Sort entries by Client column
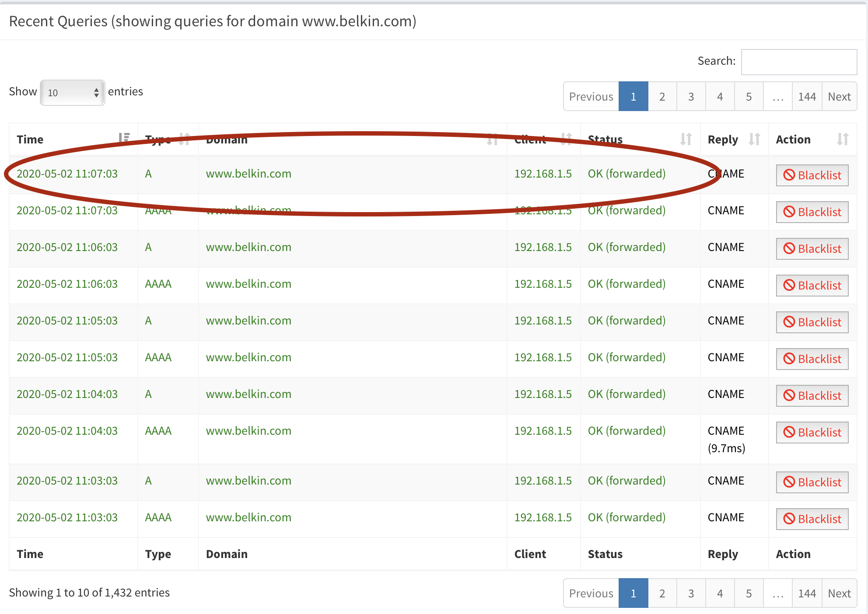This screenshot has width=868, height=614. pyautogui.click(x=567, y=139)
